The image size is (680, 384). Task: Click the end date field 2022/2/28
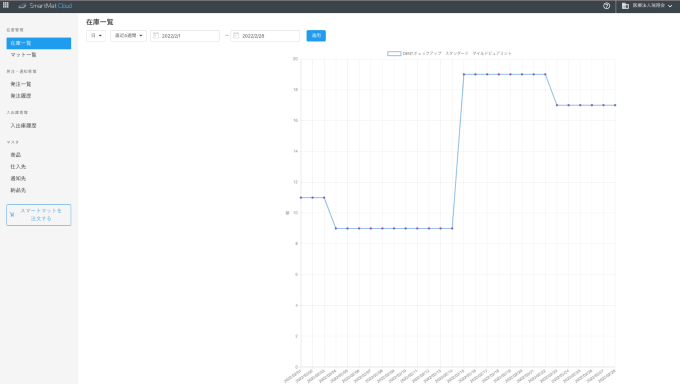point(265,36)
